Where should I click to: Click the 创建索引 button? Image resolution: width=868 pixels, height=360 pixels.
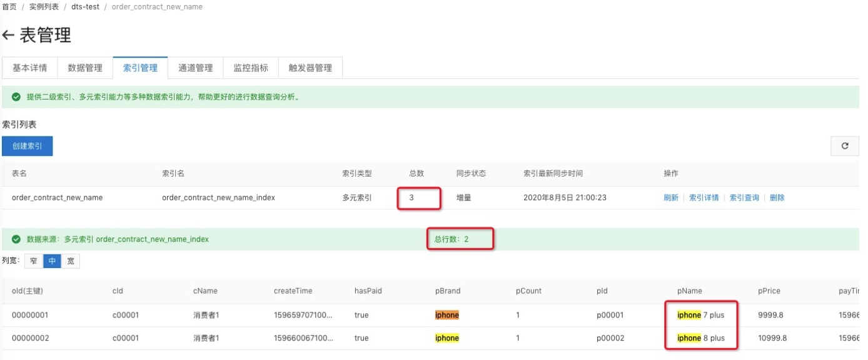pyautogui.click(x=28, y=146)
